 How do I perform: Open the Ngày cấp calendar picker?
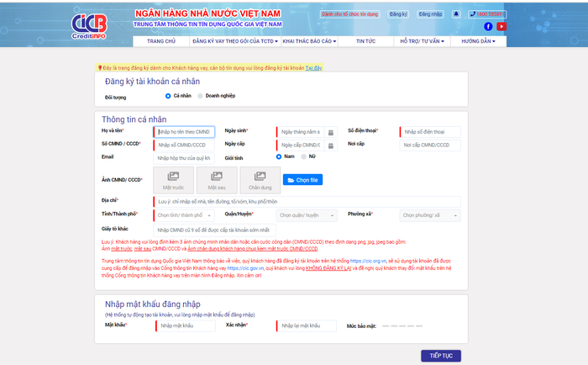click(331, 145)
